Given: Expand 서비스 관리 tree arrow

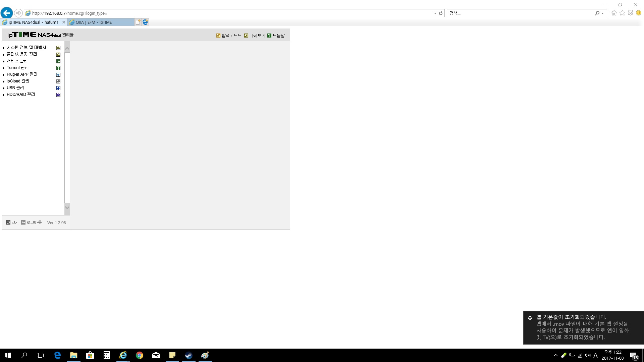Looking at the screenshot, I should (x=3, y=61).
